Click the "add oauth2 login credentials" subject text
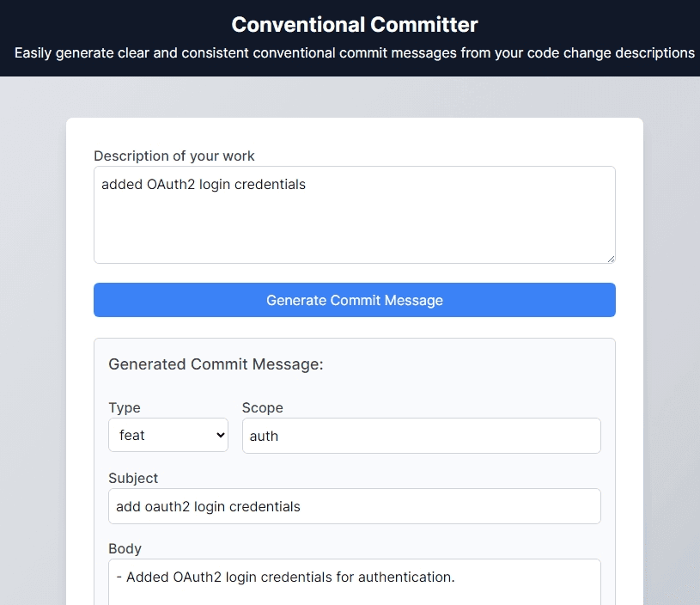This screenshot has width=700, height=605. point(208,506)
